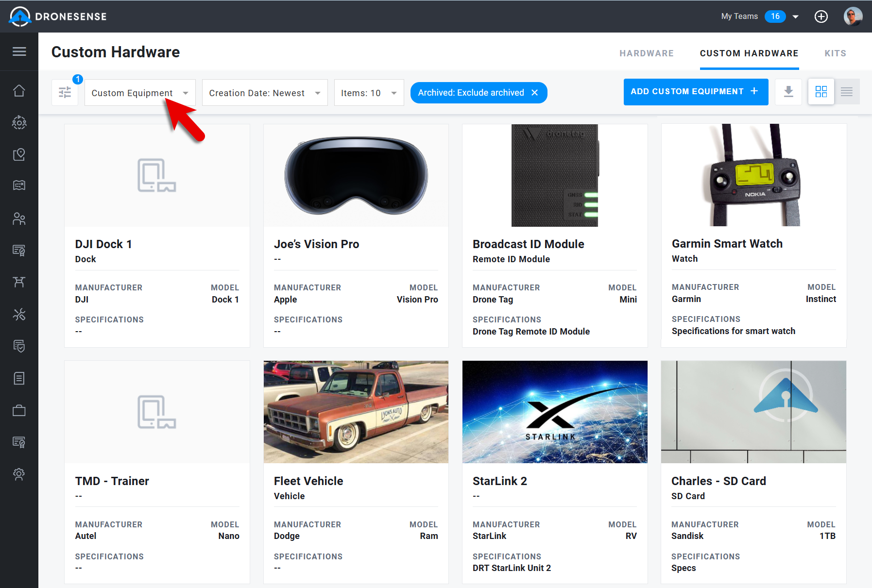Expand the My Teams dropdown arrow

[796, 17]
